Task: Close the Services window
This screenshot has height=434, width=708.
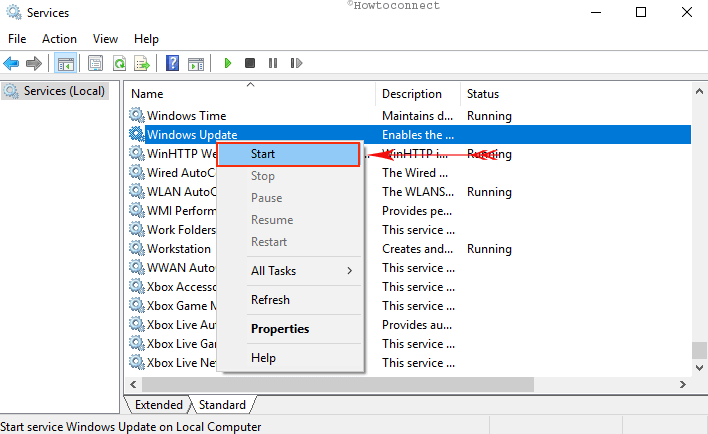Action: click(x=687, y=12)
